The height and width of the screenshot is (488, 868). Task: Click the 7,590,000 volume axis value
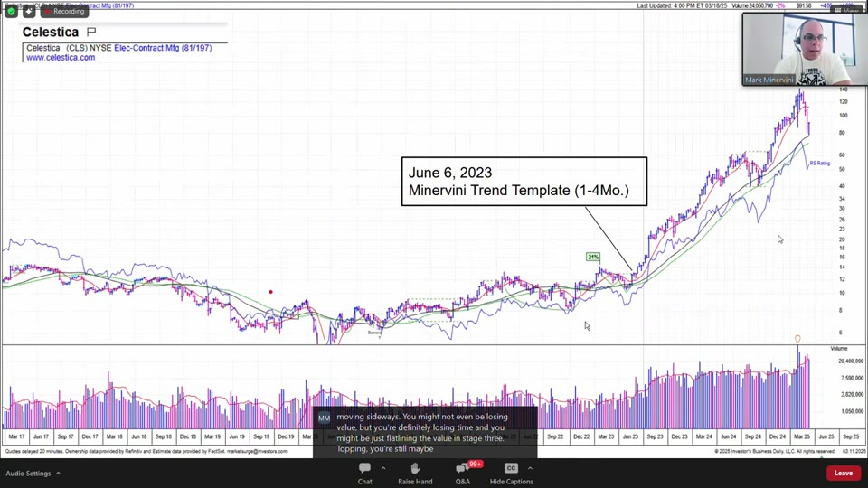click(852, 378)
